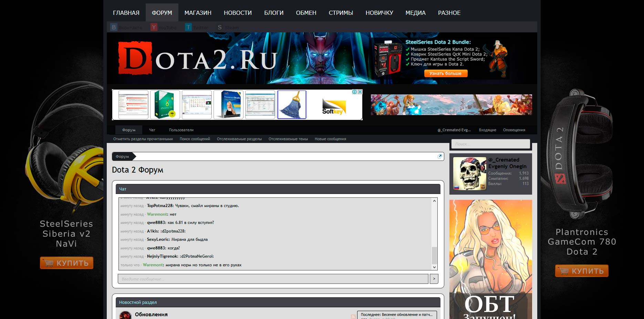The image size is (644, 319).
Task: Click КУПИТЬ under SteelSeries Siberia v2
Action: click(x=66, y=263)
